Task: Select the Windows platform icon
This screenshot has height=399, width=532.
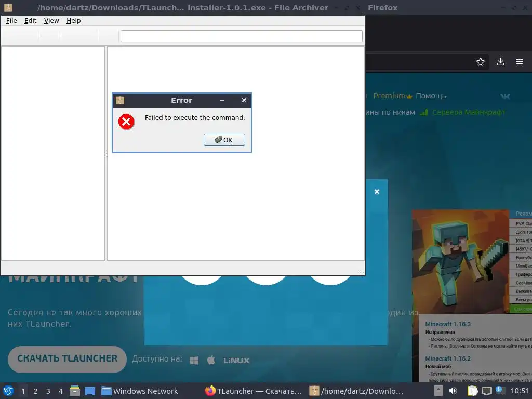Action: (x=194, y=361)
